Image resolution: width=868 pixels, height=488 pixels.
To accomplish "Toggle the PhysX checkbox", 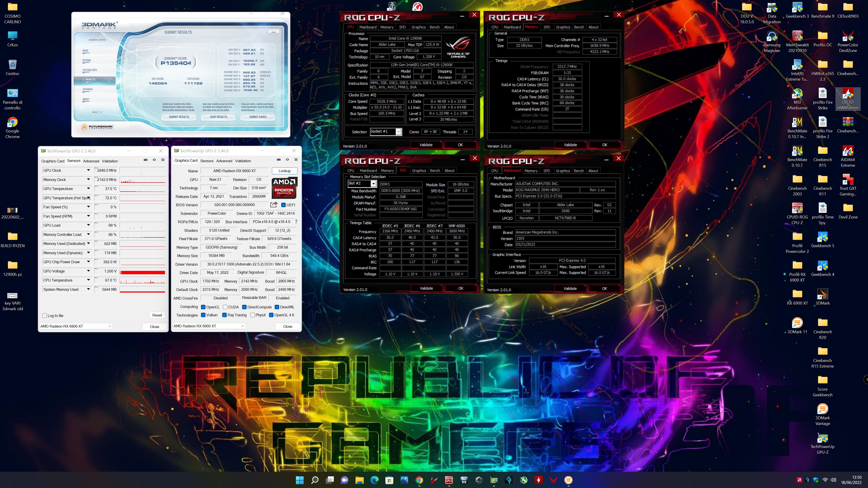I will pos(252,315).
